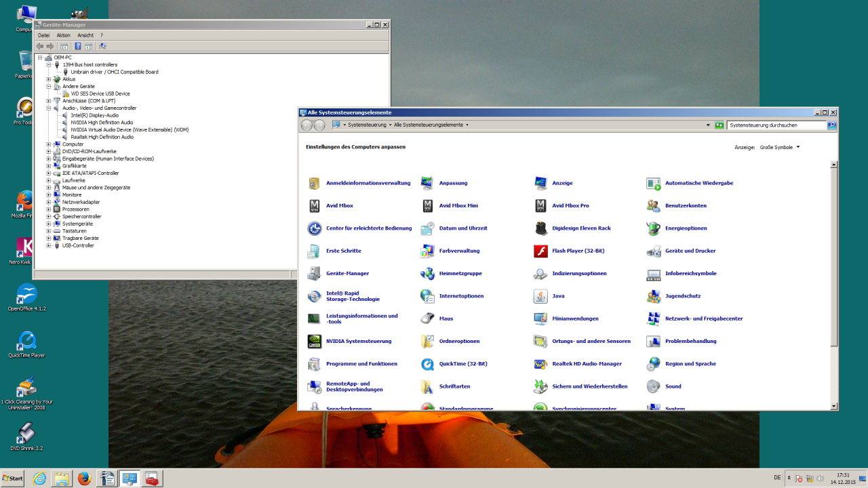Open the Ansicht menu in Geräte-Manager

pos(85,35)
